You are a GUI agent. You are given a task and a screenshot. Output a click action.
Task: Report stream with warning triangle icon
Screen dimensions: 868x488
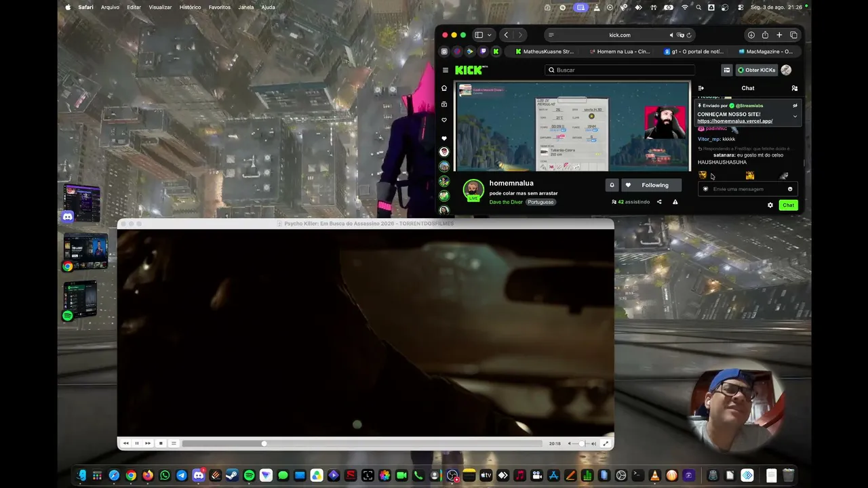pyautogui.click(x=675, y=202)
